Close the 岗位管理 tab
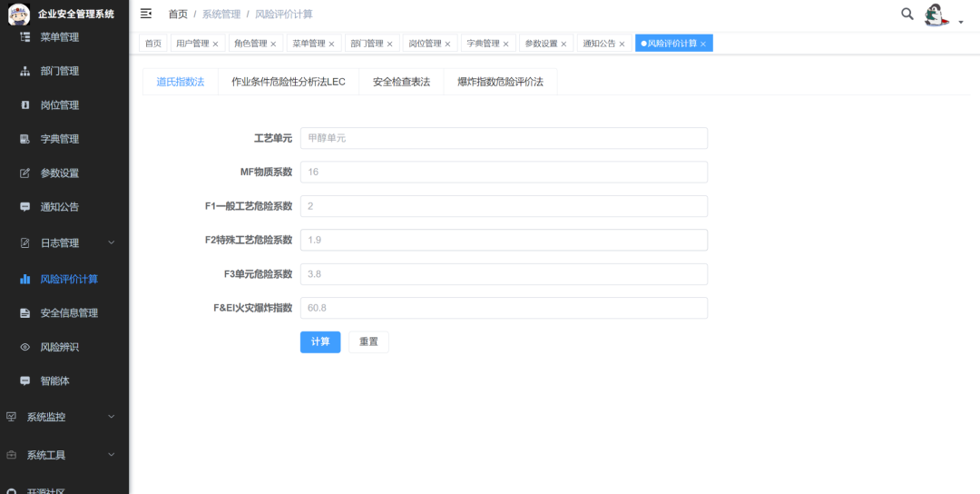Image resolution: width=980 pixels, height=494 pixels. (447, 44)
